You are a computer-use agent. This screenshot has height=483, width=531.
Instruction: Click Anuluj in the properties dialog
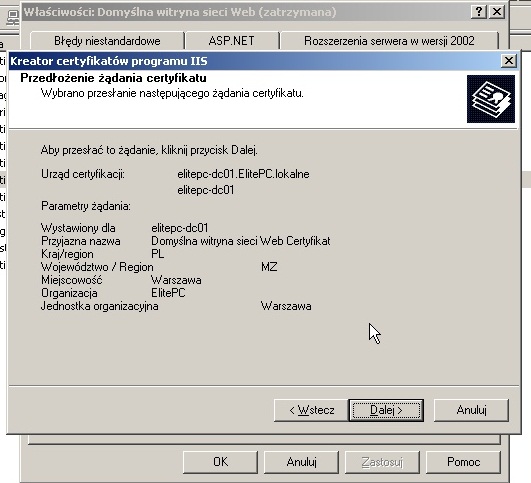(301, 462)
